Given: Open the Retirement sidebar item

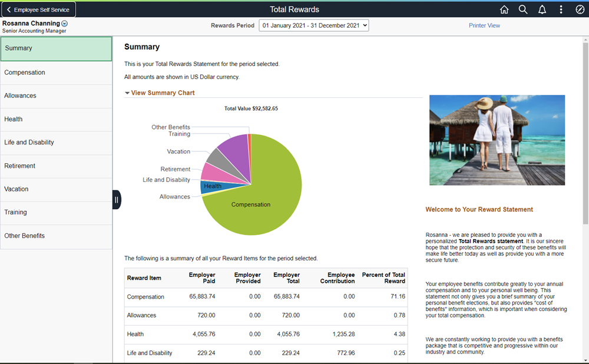Looking at the screenshot, I should click(57, 166).
